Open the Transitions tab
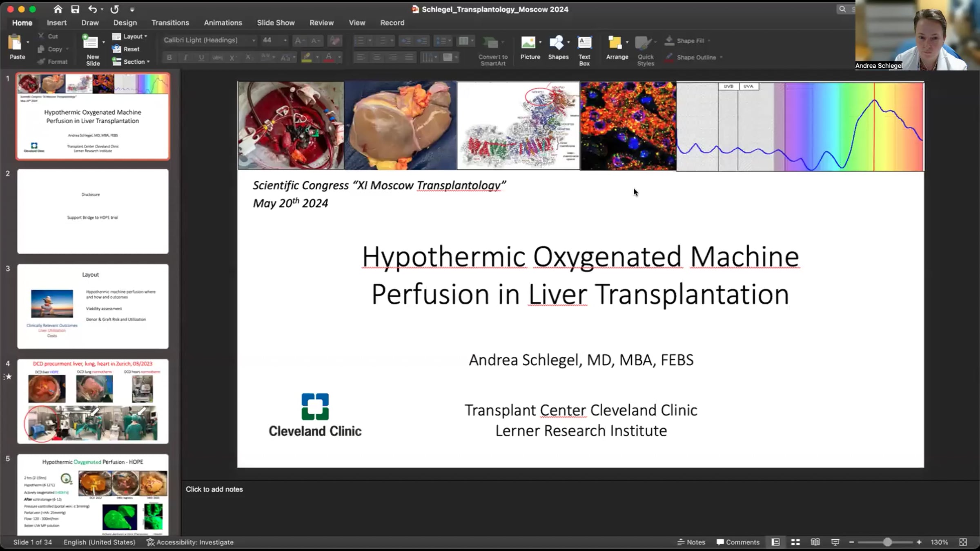The height and width of the screenshot is (551, 980). (x=170, y=23)
